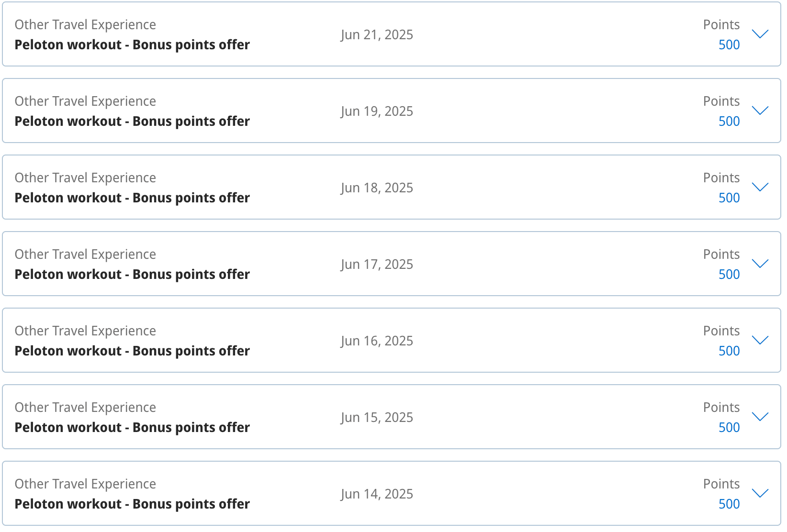This screenshot has width=787, height=532.
Task: Click the Jun 14, 2025 date text
Action: (x=377, y=494)
